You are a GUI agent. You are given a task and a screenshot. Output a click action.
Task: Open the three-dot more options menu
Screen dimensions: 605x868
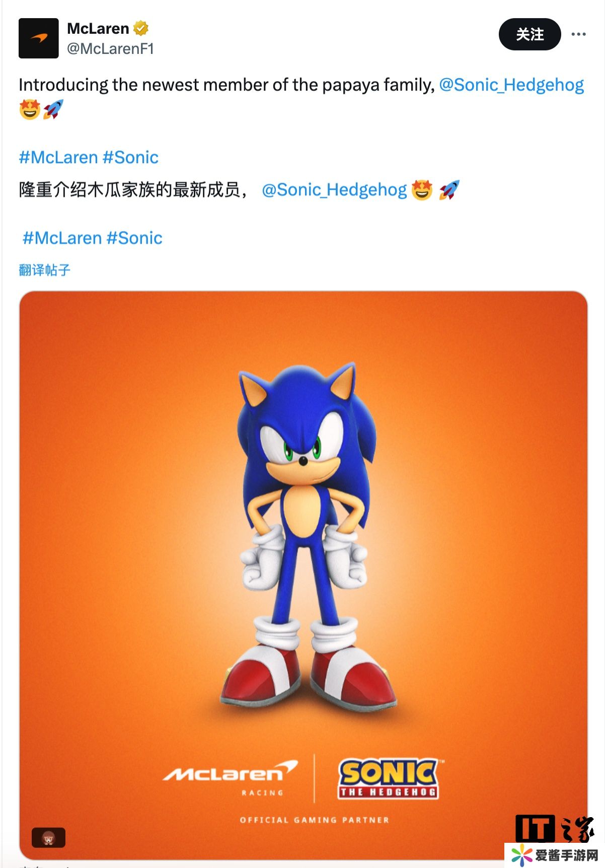[x=578, y=34]
